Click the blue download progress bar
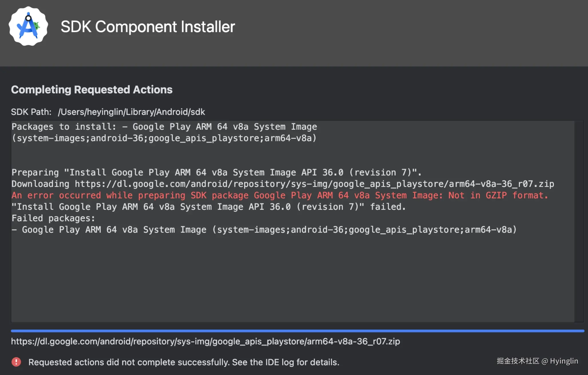This screenshot has width=588, height=375. click(x=297, y=331)
